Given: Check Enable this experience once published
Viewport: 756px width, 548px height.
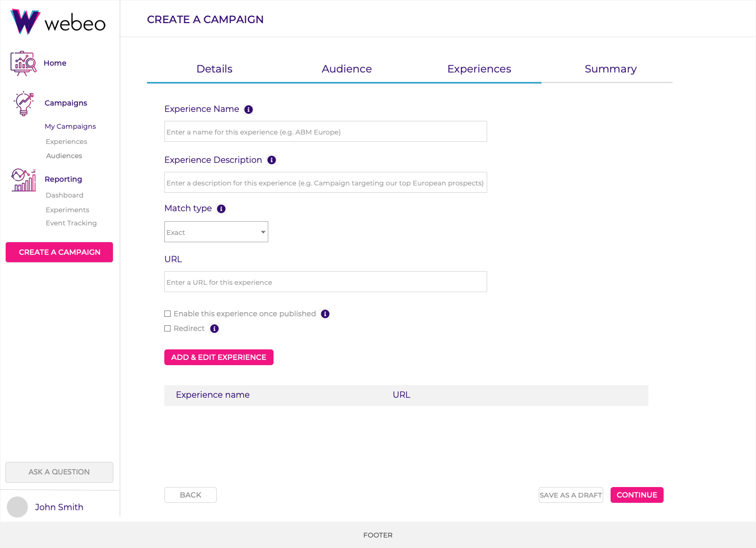Looking at the screenshot, I should 167,314.
